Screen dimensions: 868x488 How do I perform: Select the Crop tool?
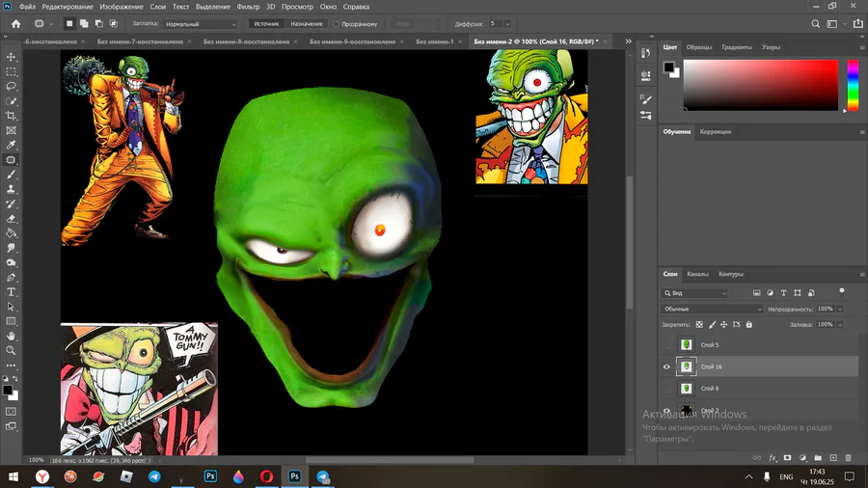(11, 116)
